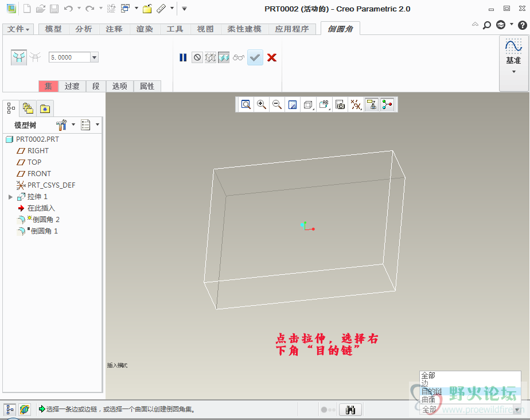
Task: Click the Undo arrow icon
Action: tap(69, 9)
